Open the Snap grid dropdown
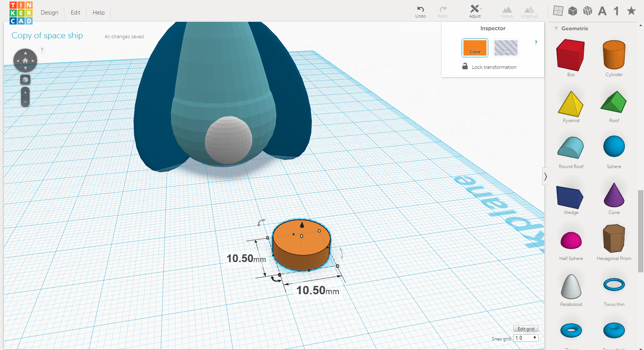644x350 pixels. (x=526, y=338)
